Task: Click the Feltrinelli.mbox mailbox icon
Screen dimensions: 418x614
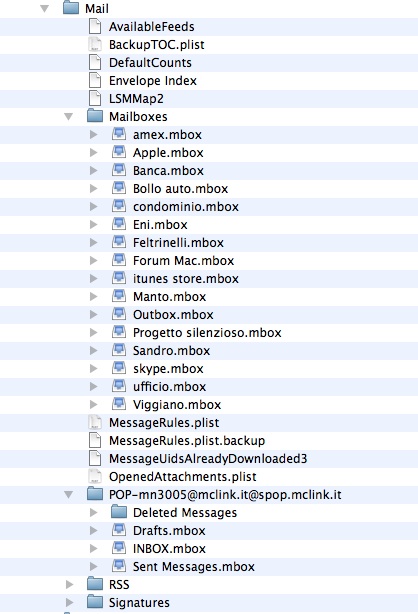Action: 119,242
